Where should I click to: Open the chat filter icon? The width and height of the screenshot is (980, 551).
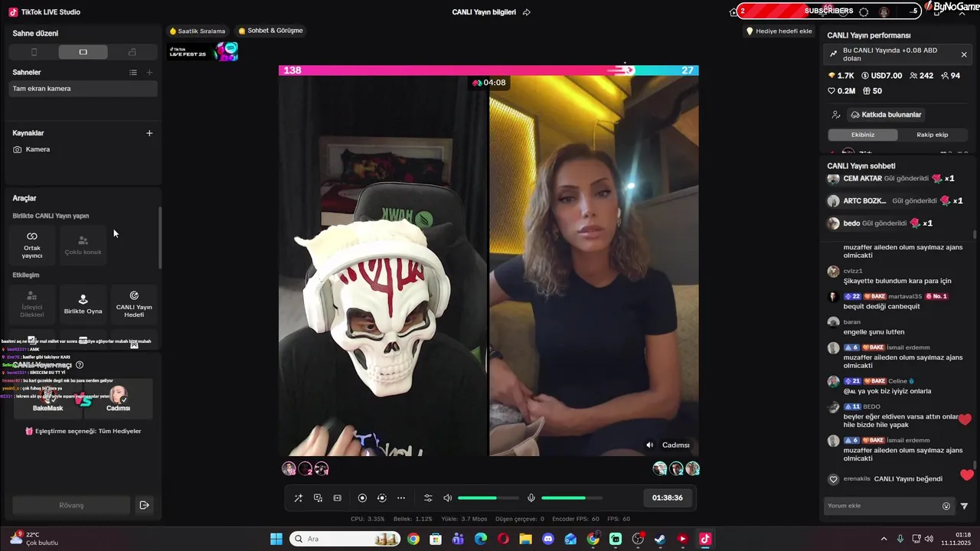[964, 506]
